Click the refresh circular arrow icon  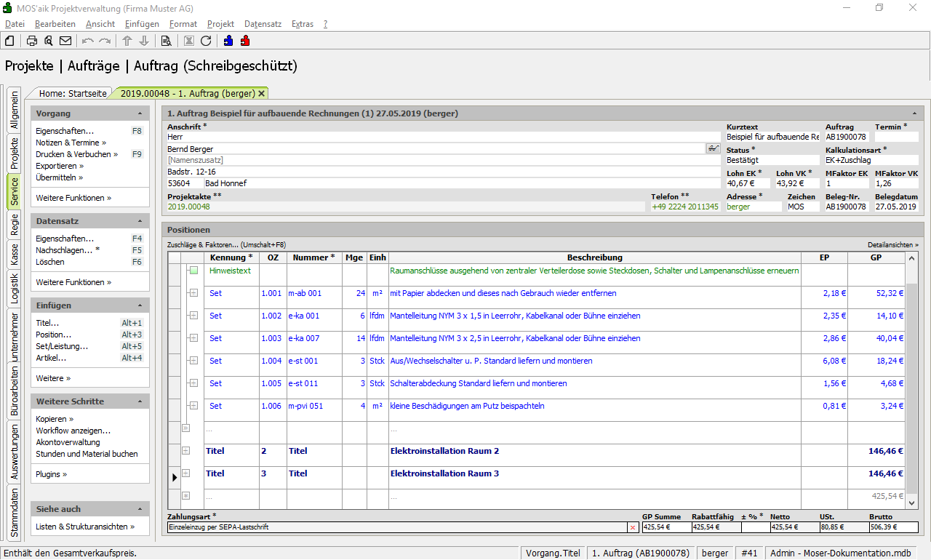[x=206, y=41]
